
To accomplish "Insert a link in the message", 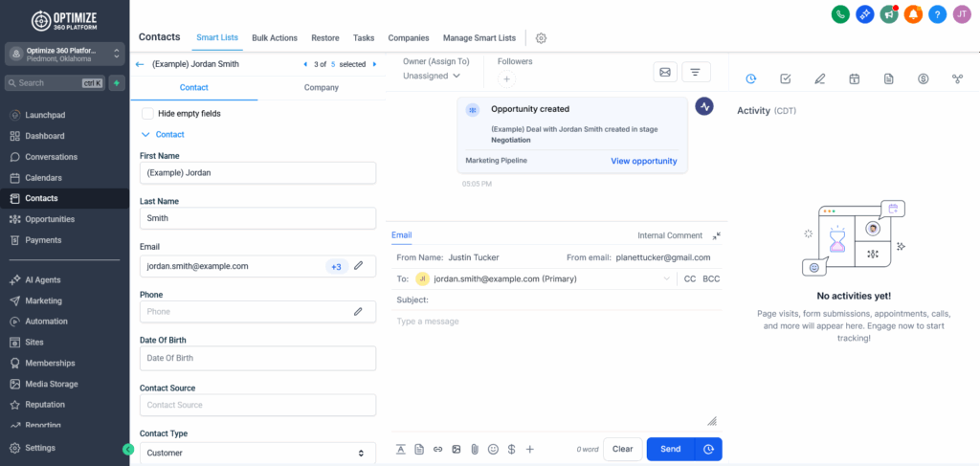I will pyautogui.click(x=437, y=449).
